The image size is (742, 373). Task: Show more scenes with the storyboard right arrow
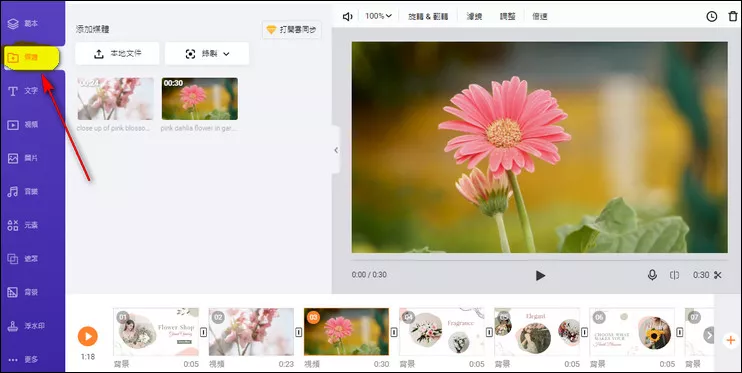coord(708,335)
